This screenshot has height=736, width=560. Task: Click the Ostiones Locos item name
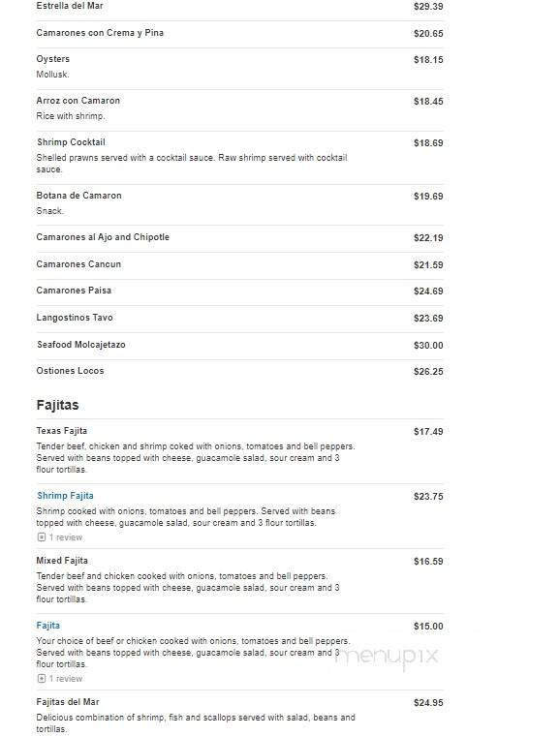pyautogui.click(x=70, y=371)
